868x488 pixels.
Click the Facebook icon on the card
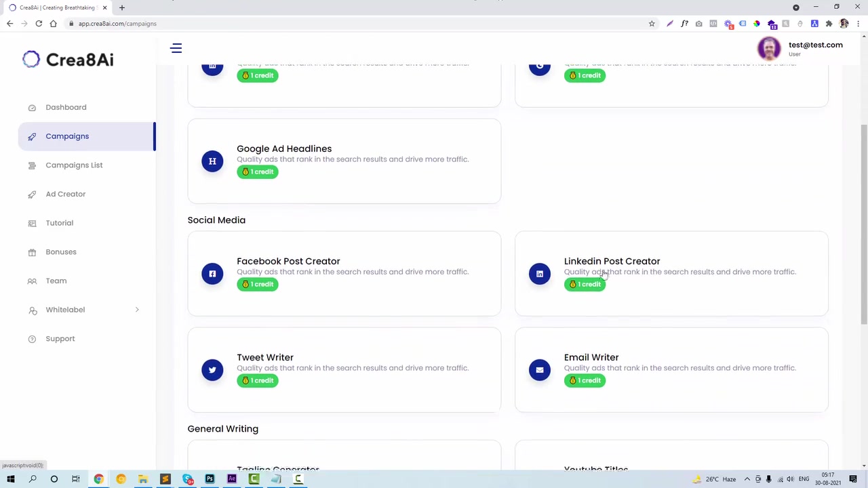212,274
